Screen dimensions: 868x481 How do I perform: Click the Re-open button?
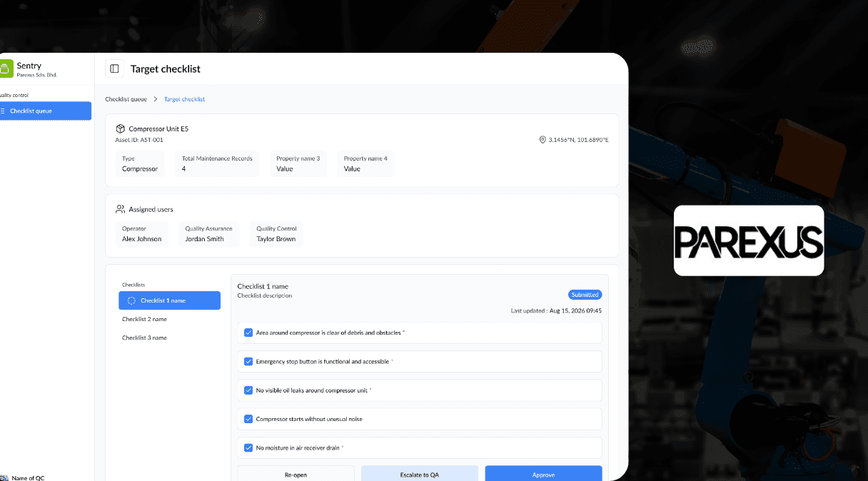[x=296, y=474]
